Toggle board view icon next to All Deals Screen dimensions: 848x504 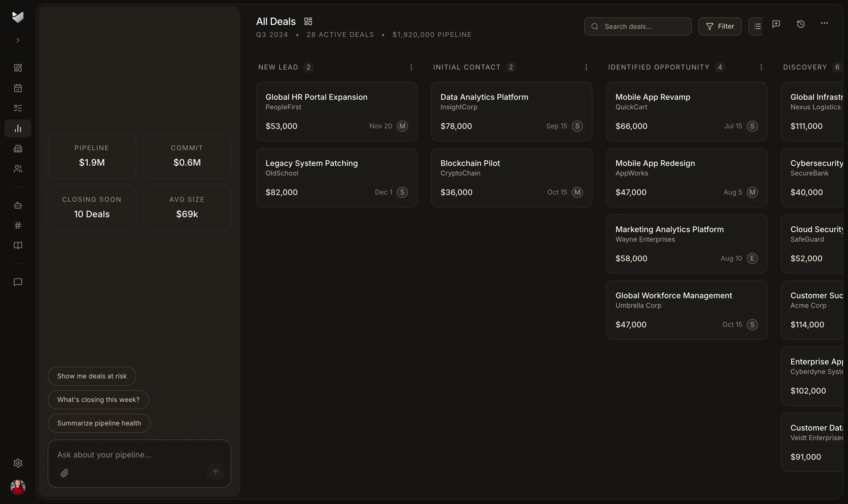coord(308,21)
